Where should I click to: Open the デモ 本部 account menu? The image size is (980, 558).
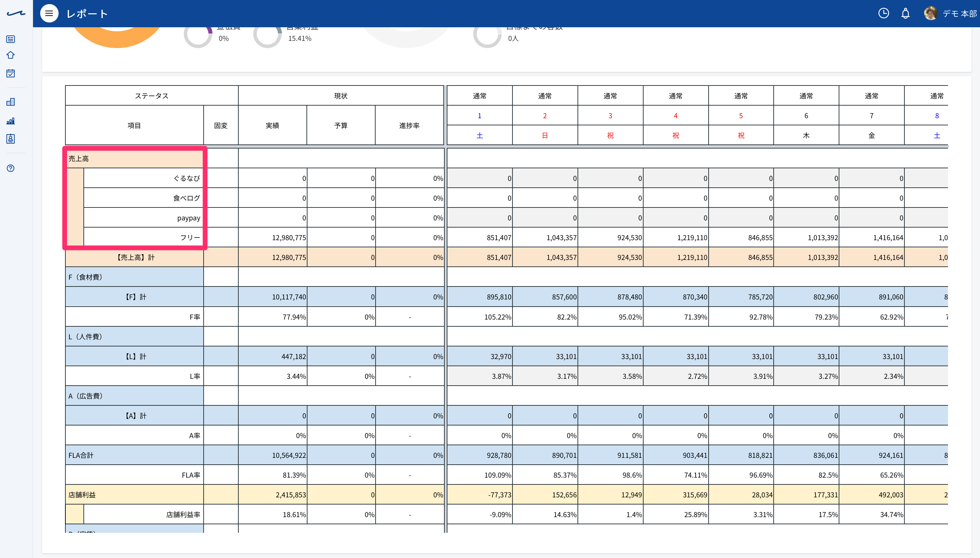click(x=960, y=14)
